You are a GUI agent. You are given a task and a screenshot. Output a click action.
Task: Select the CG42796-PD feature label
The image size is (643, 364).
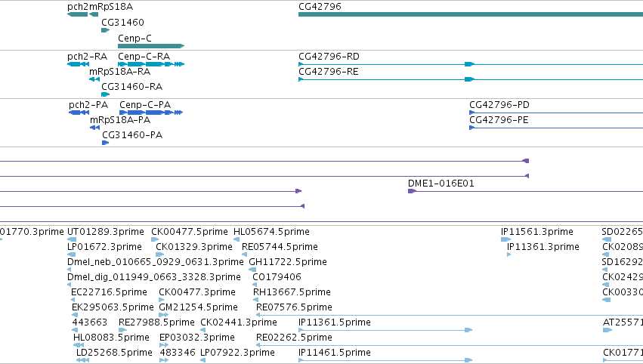(x=499, y=105)
